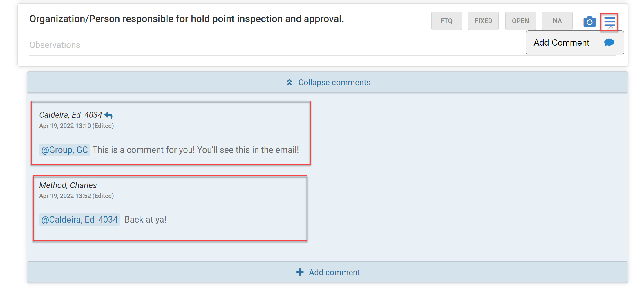Click the Back at ya! comment text
The width and height of the screenshot is (644, 292).
click(145, 220)
